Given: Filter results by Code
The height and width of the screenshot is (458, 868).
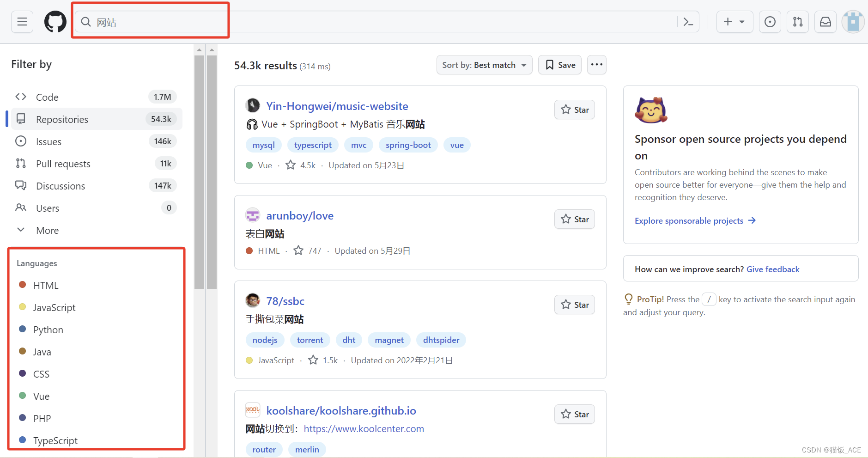Looking at the screenshot, I should click(x=96, y=97).
